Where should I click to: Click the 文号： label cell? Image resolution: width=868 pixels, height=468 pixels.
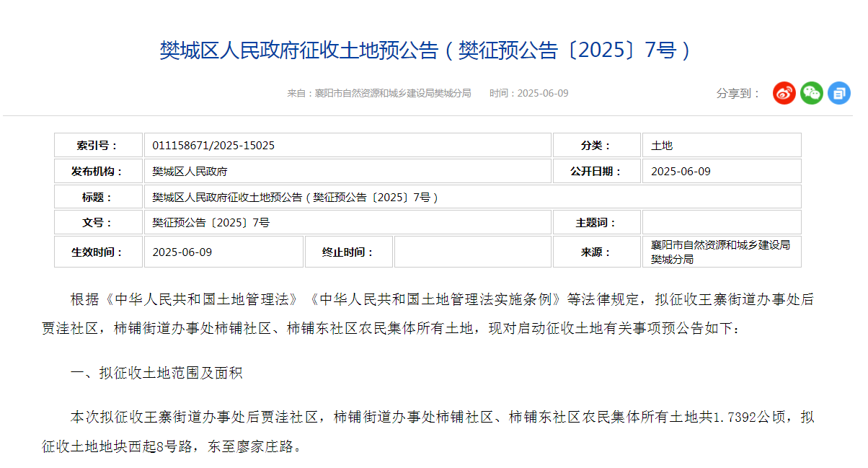click(98, 222)
